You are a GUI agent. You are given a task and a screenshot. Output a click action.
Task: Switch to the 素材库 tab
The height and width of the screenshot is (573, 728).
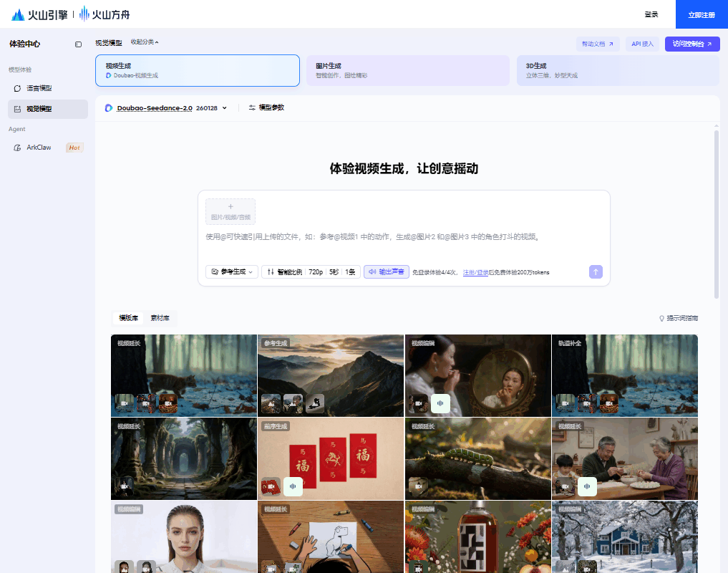[x=160, y=318]
